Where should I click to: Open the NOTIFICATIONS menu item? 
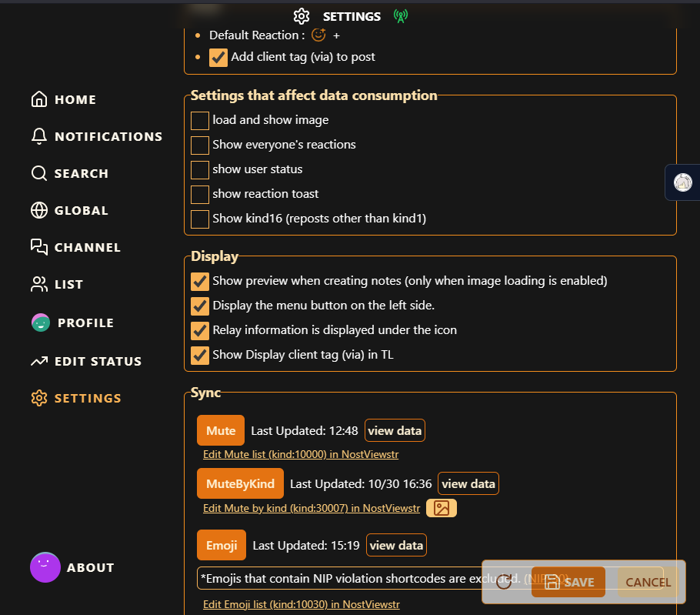[x=96, y=136]
